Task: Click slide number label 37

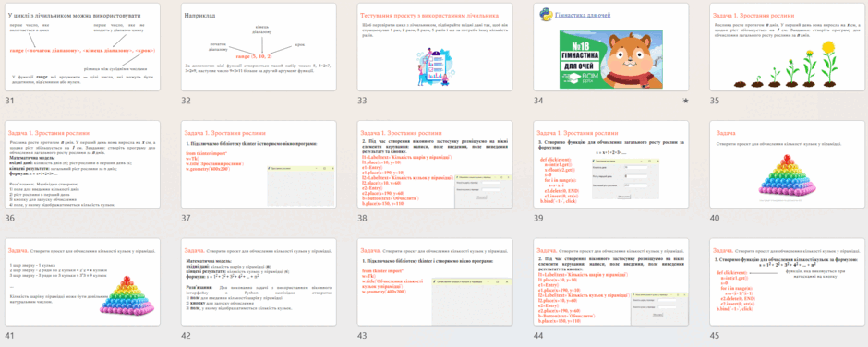Action: pyautogui.click(x=186, y=218)
